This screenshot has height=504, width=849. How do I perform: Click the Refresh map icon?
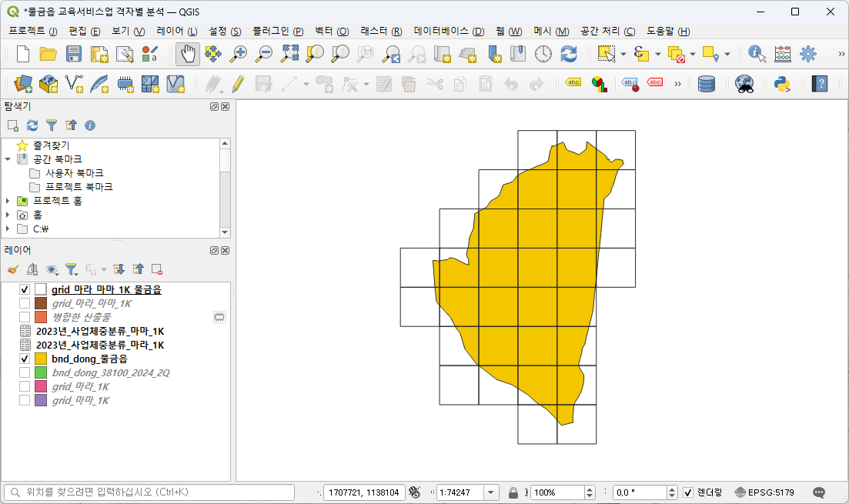[569, 54]
